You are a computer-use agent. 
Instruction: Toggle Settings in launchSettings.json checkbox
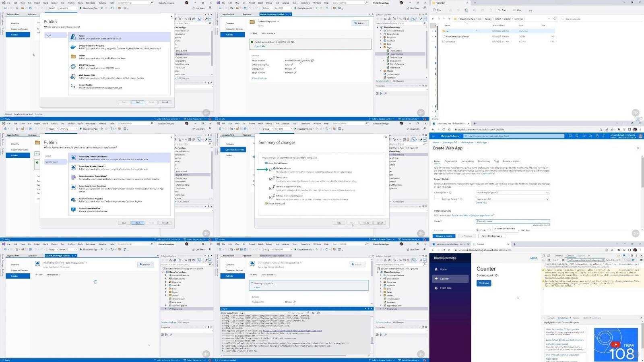click(271, 197)
